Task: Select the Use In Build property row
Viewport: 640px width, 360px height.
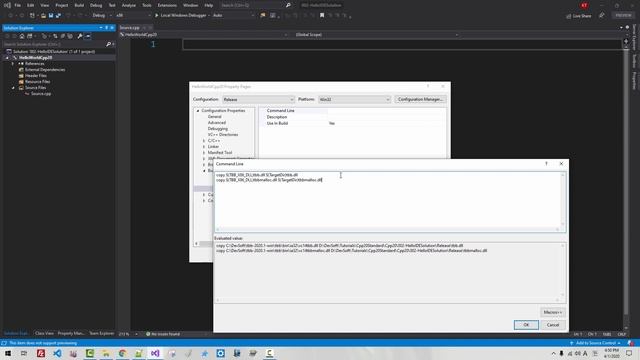Action: pos(353,123)
